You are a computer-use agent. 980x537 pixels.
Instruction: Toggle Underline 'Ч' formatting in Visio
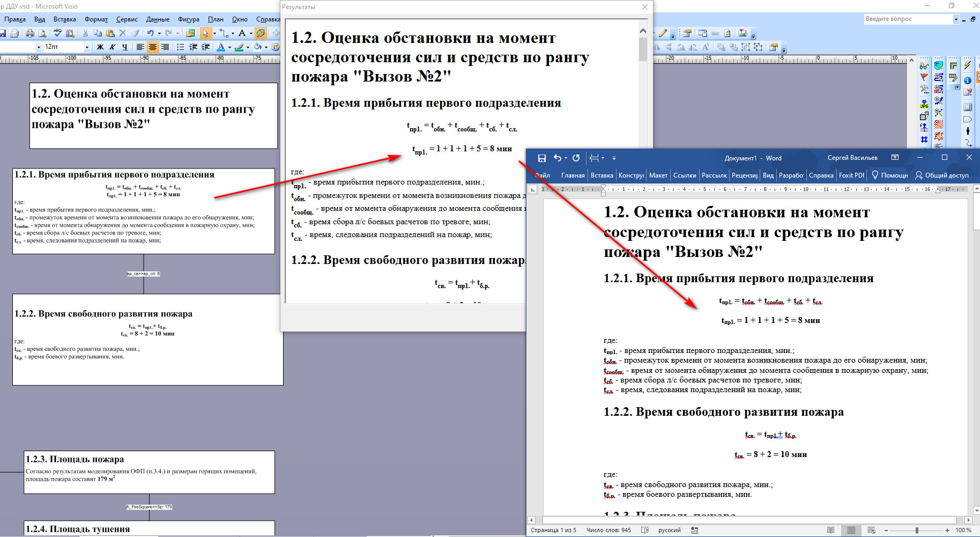[x=124, y=47]
